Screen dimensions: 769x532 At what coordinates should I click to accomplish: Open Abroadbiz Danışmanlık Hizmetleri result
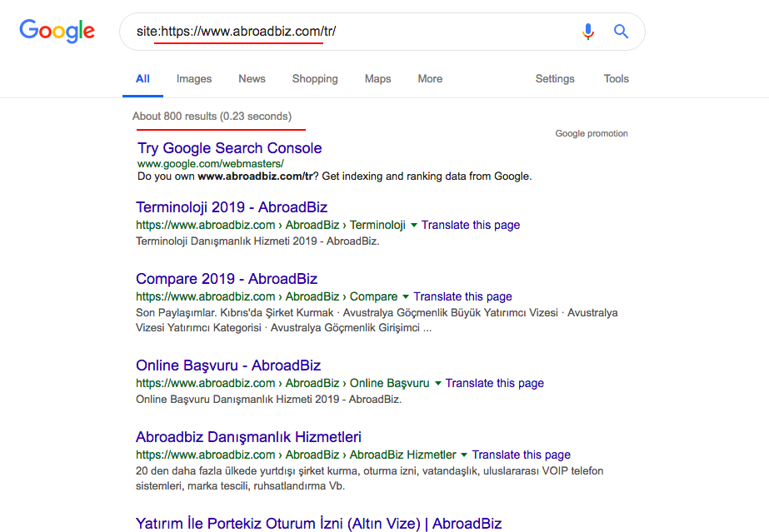click(x=248, y=437)
